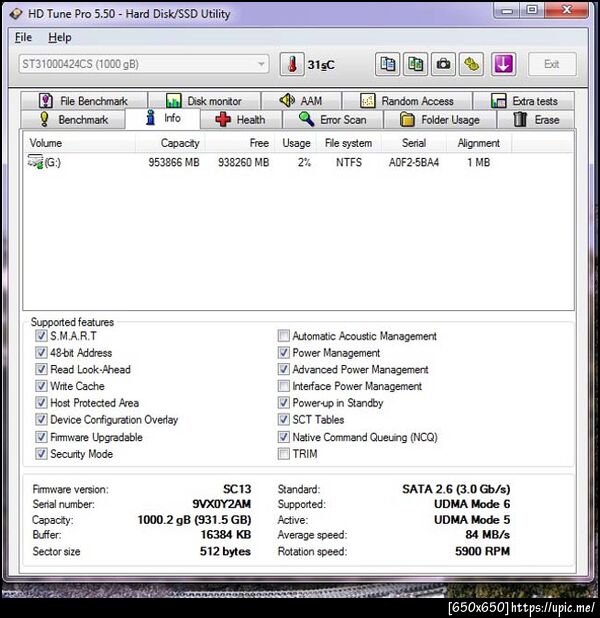This screenshot has width=600, height=618.
Task: Switch to the Extra tests tab
Action: point(524,101)
